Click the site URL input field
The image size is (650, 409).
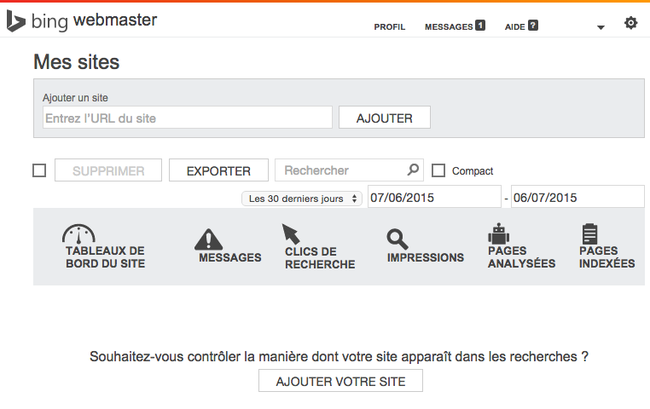pos(187,118)
